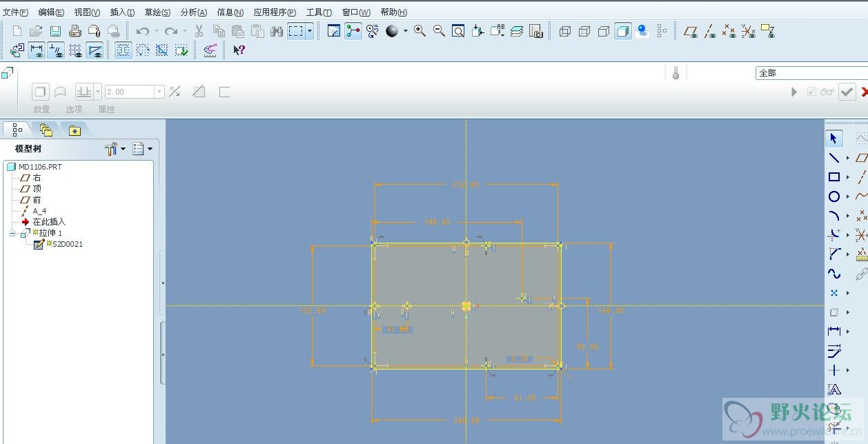Image resolution: width=868 pixels, height=444 pixels.
Task: Click the Redo arrow icon
Action: pyautogui.click(x=171, y=31)
